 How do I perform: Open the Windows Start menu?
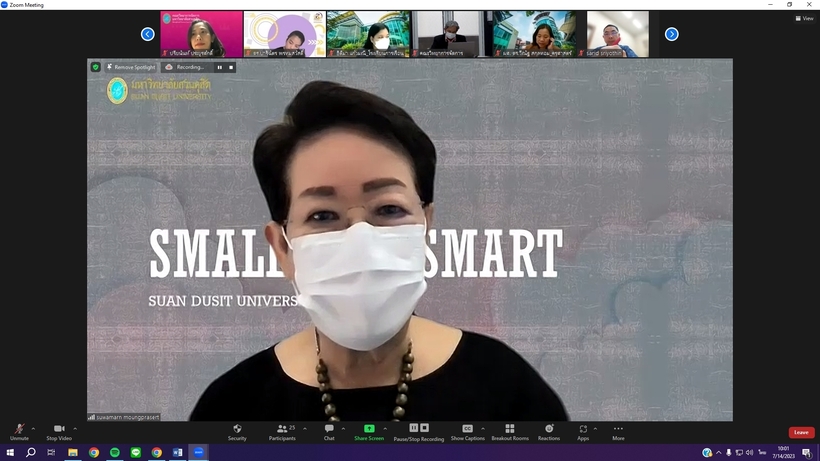click(10, 452)
